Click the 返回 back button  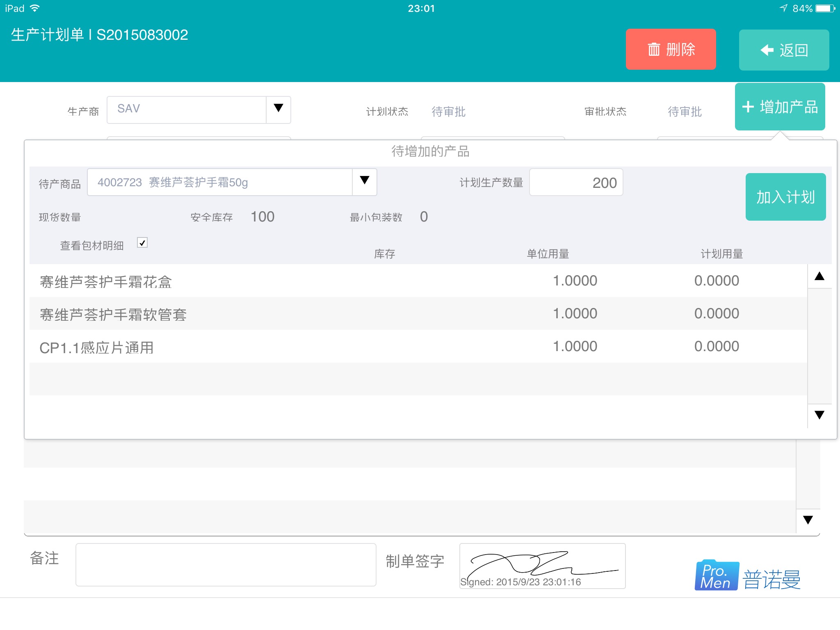point(784,50)
